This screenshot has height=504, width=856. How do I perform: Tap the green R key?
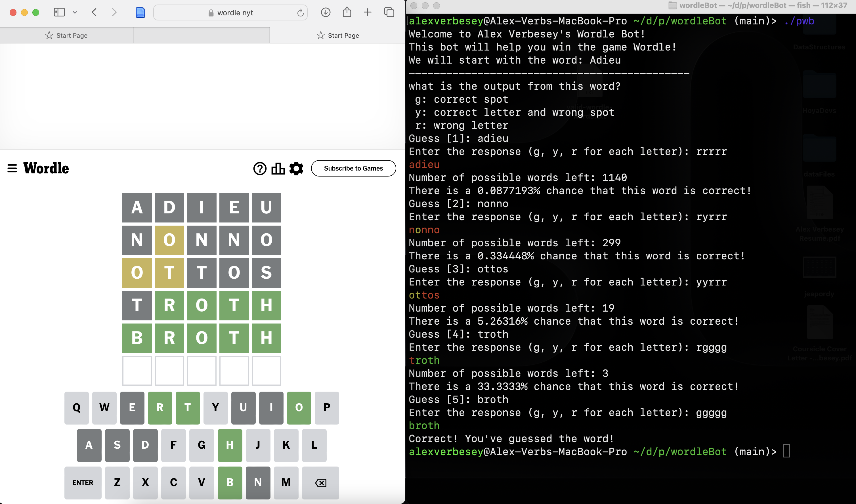[x=160, y=408]
